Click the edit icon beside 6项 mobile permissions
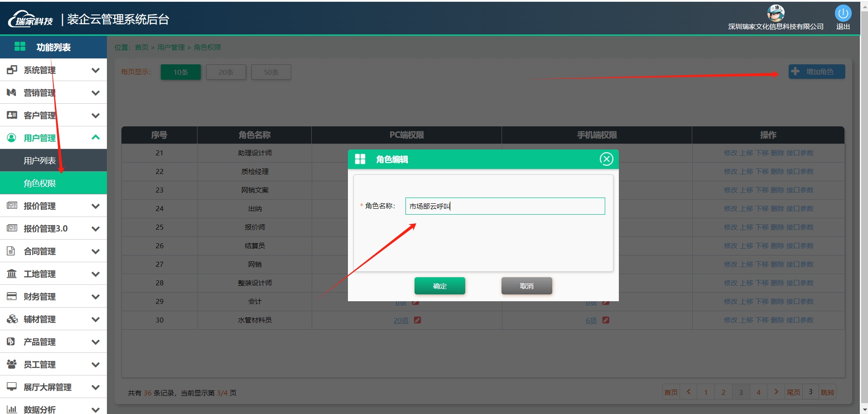The height and width of the screenshot is (414, 868). point(606,320)
